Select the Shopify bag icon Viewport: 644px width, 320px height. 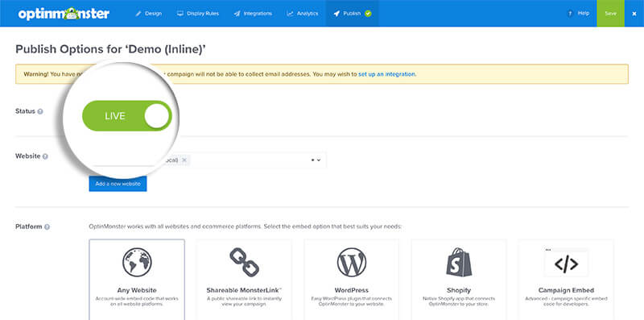459,262
